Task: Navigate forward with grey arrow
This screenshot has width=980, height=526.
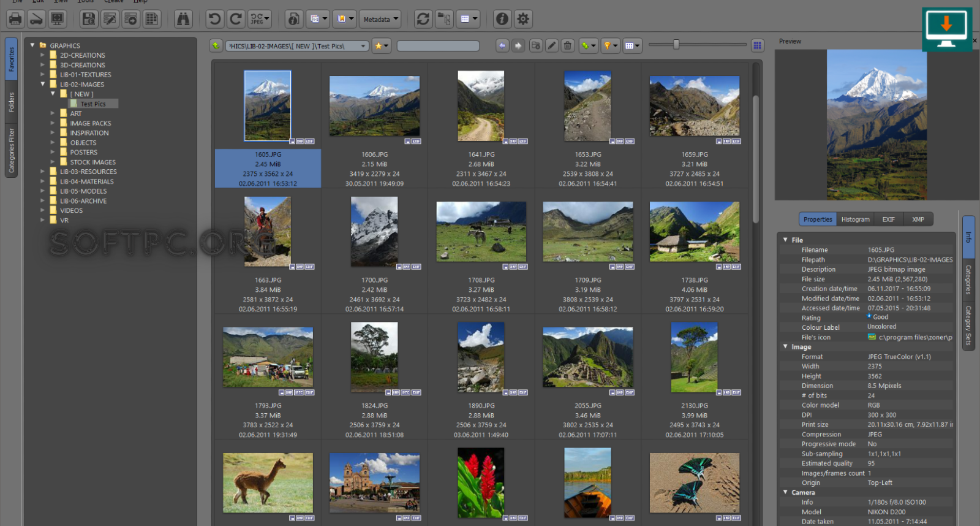Action: pyautogui.click(x=518, y=46)
